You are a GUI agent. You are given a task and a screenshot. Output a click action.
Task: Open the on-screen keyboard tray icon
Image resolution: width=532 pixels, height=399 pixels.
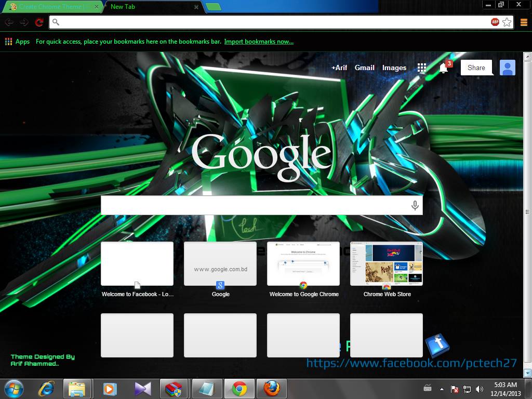click(x=428, y=388)
